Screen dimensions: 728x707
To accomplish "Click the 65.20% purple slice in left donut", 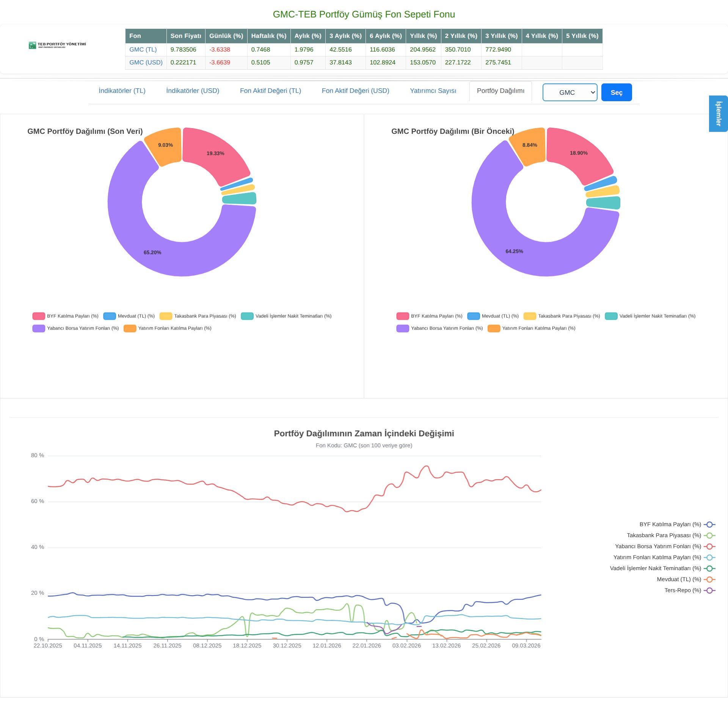I will [152, 253].
